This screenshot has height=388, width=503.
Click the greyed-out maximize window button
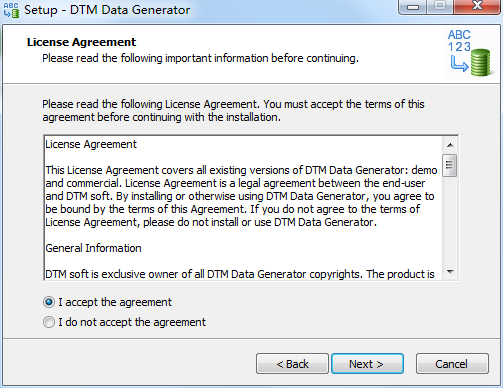point(440,6)
